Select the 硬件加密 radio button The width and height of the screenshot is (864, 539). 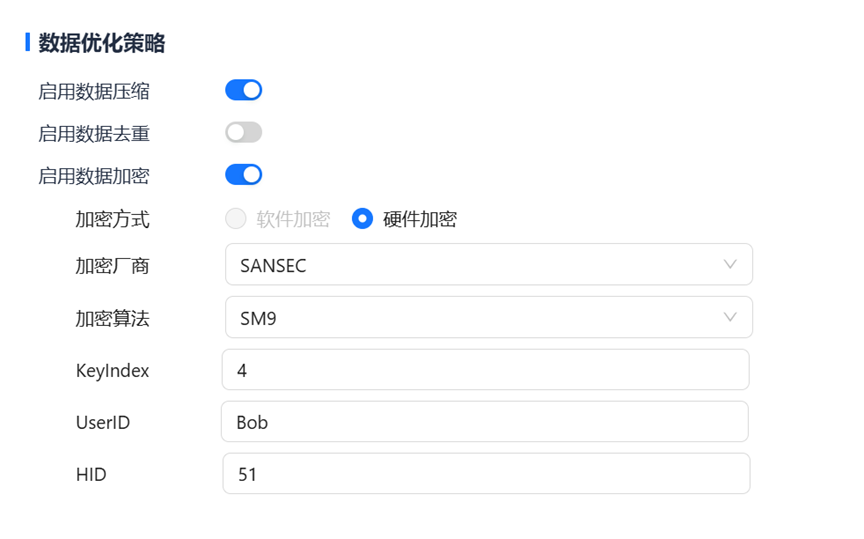[362, 219]
